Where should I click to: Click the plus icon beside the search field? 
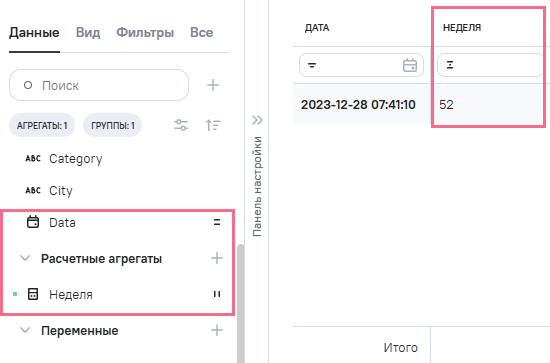[213, 85]
